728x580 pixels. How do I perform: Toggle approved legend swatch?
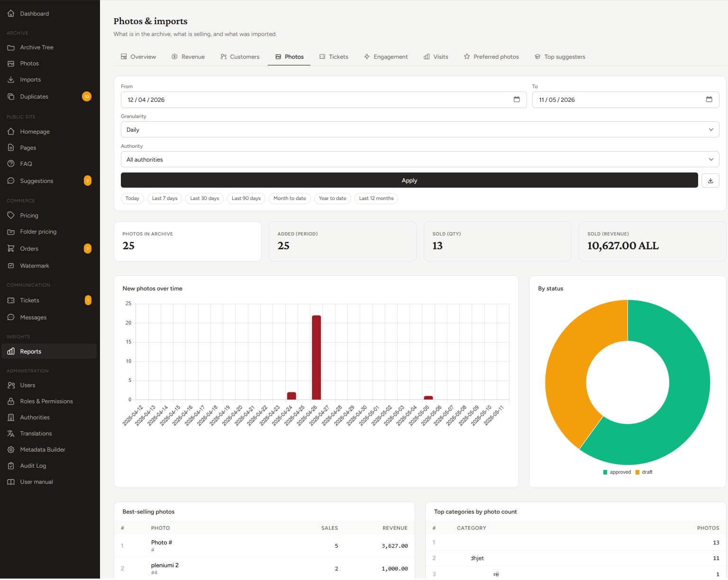tap(605, 472)
